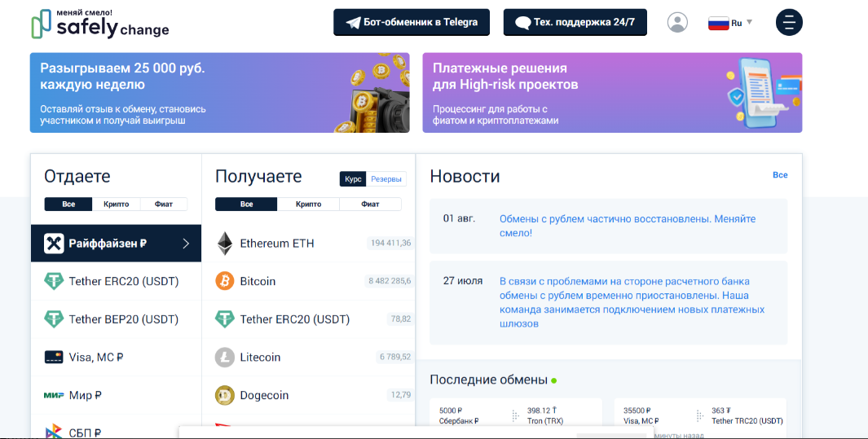Click the 'Новости' heading
The width and height of the screenshot is (868, 439).
click(465, 177)
